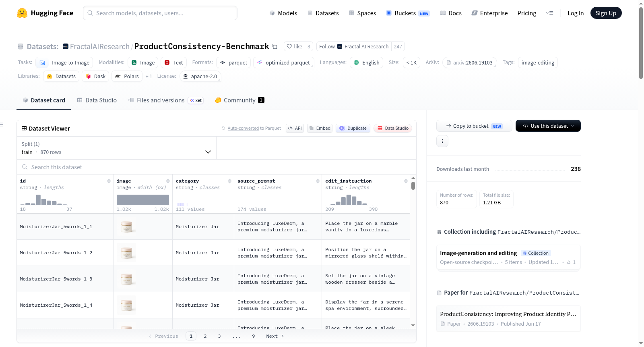Open the Community tab

(x=239, y=100)
